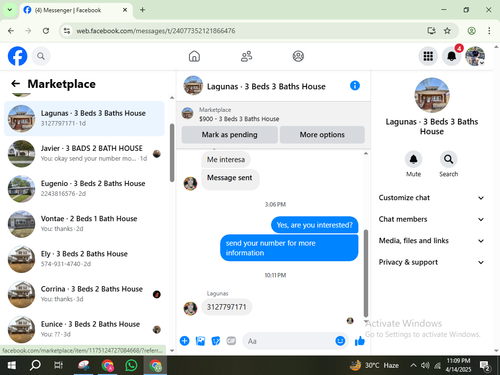Viewport: 500px width, 375px height.
Task: Click browser back arrow
Action: 11,31
